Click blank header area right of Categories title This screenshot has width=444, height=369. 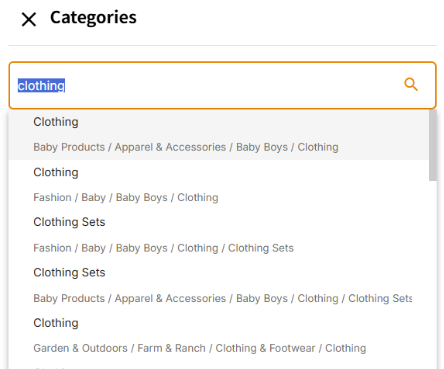point(287,19)
